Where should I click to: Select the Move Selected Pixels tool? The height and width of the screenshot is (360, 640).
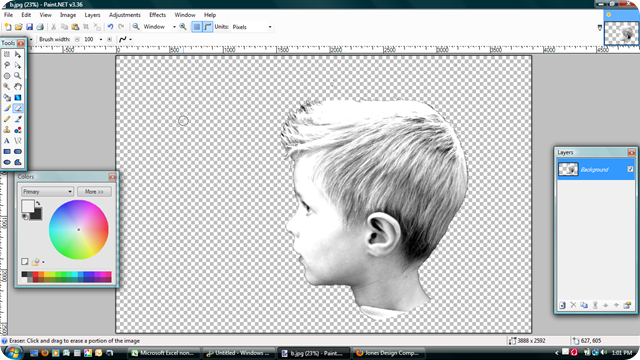point(18,54)
